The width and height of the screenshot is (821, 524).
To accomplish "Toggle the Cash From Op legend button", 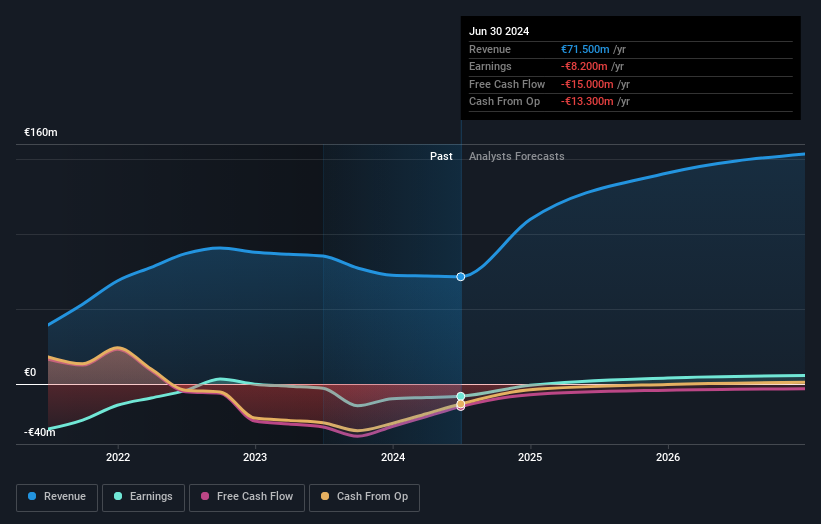I will [364, 497].
